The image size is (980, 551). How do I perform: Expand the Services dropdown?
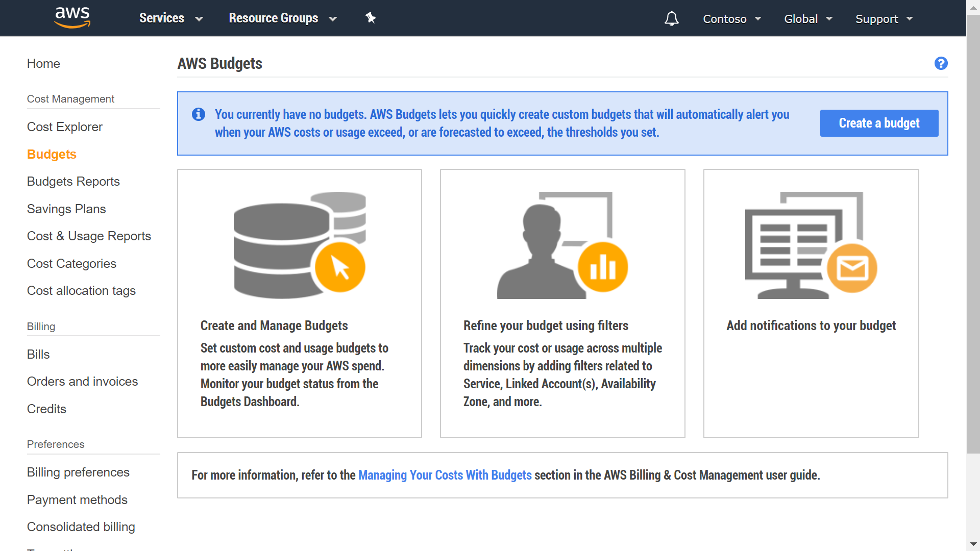pos(171,18)
